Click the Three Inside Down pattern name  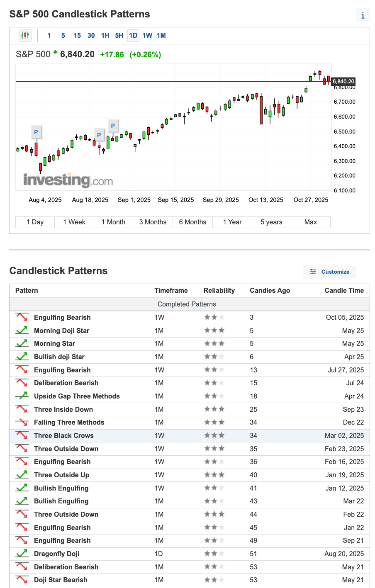[63, 409]
